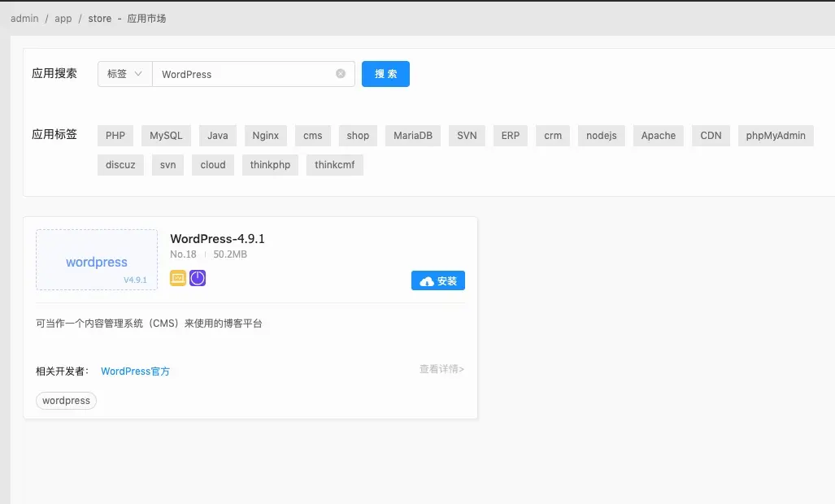Go to app in breadcrumb

(63, 19)
